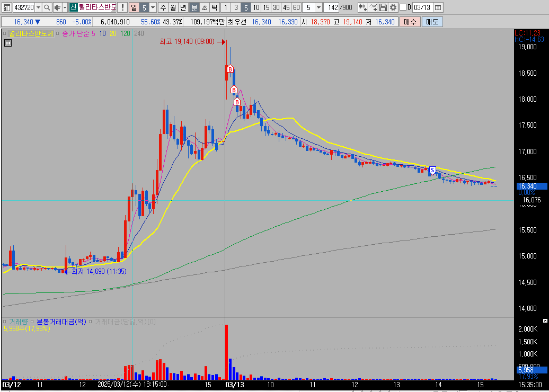Screen dimensions: 549x392
Task: Open the stock code 432720 history dropdown
Action: point(38,7)
